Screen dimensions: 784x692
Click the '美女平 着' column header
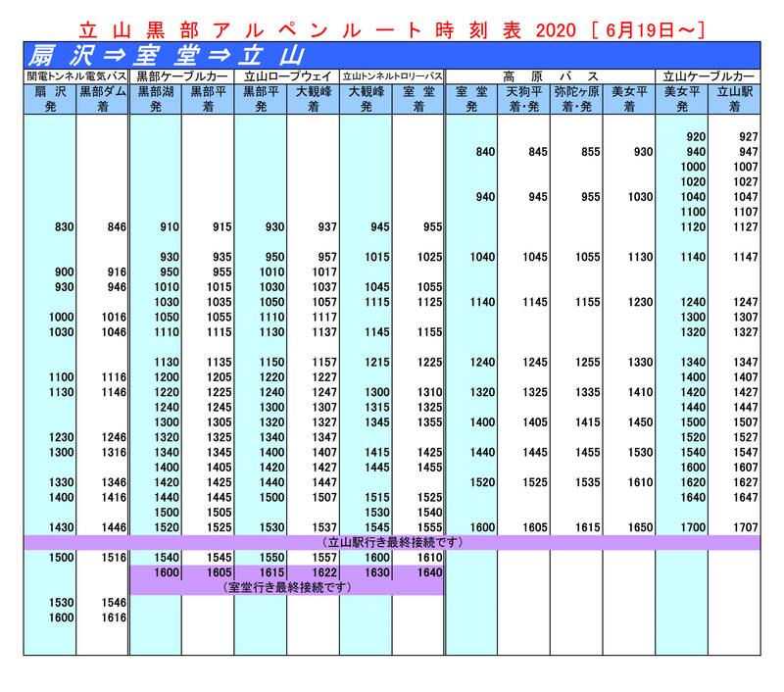pos(629,99)
